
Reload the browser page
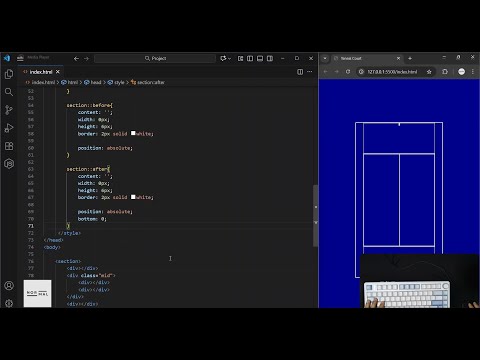coord(348,72)
